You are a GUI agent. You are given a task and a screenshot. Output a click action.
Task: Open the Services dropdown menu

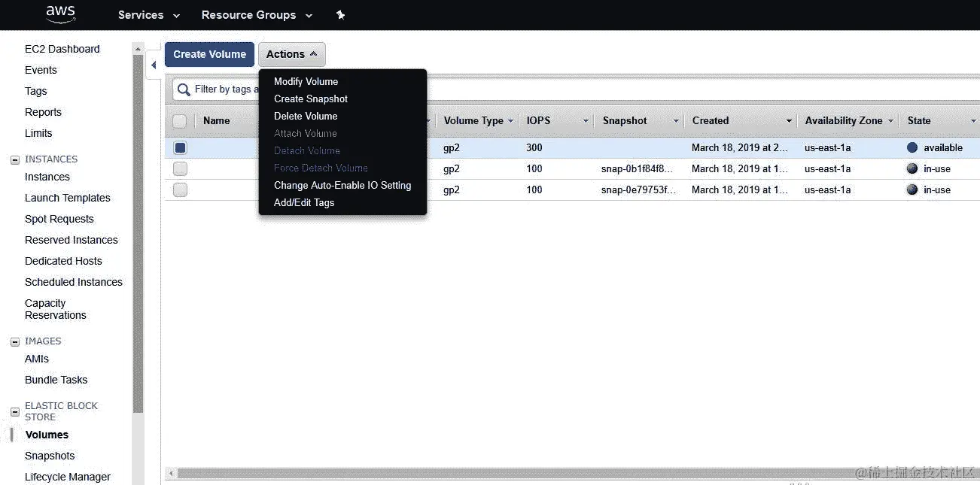click(149, 15)
